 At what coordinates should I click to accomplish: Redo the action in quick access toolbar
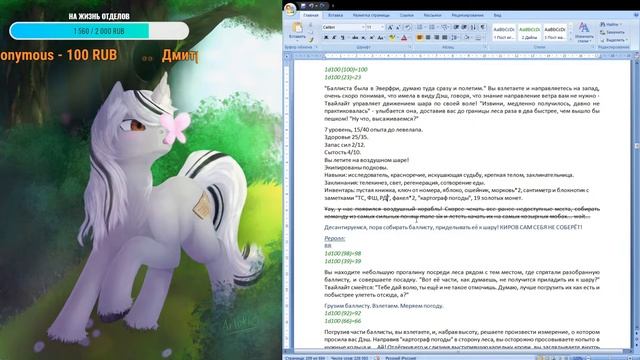click(x=322, y=5)
